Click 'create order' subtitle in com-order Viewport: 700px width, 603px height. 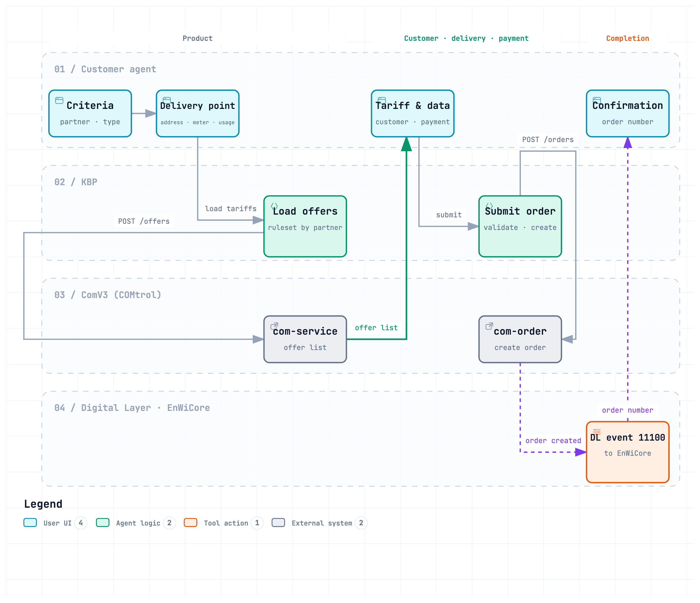tap(520, 348)
